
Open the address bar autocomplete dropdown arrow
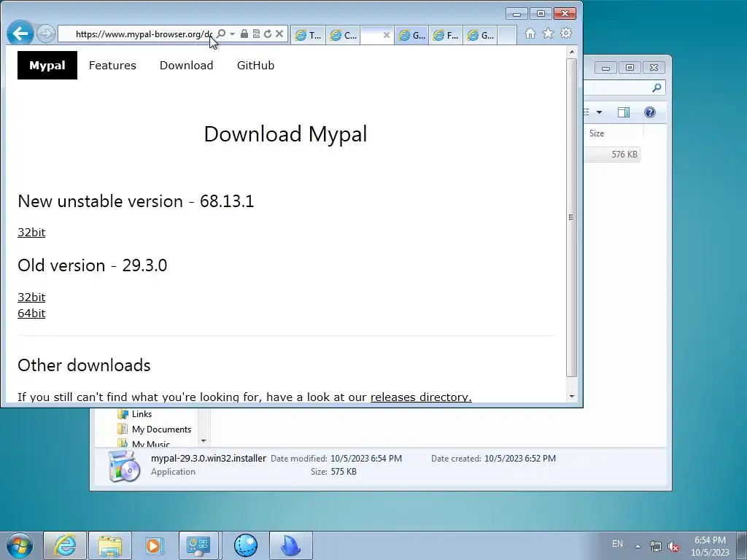pos(232,34)
